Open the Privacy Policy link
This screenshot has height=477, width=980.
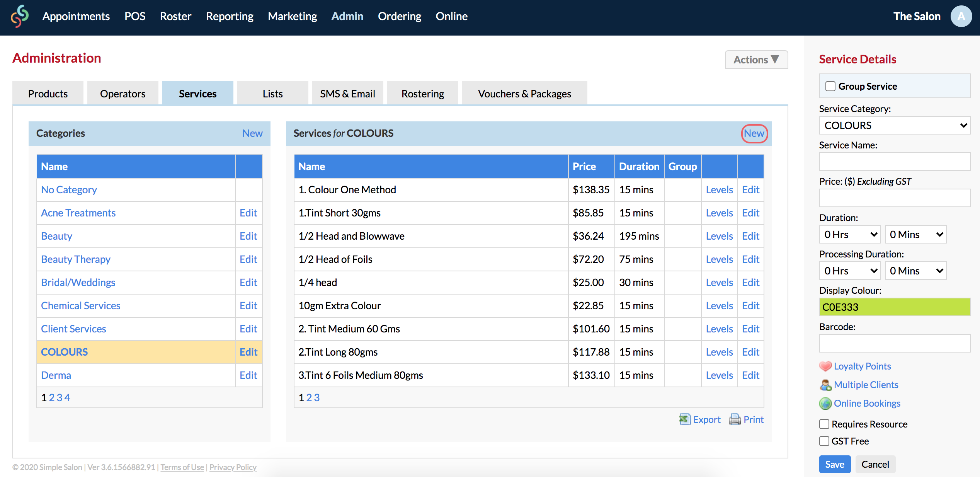pyautogui.click(x=233, y=467)
